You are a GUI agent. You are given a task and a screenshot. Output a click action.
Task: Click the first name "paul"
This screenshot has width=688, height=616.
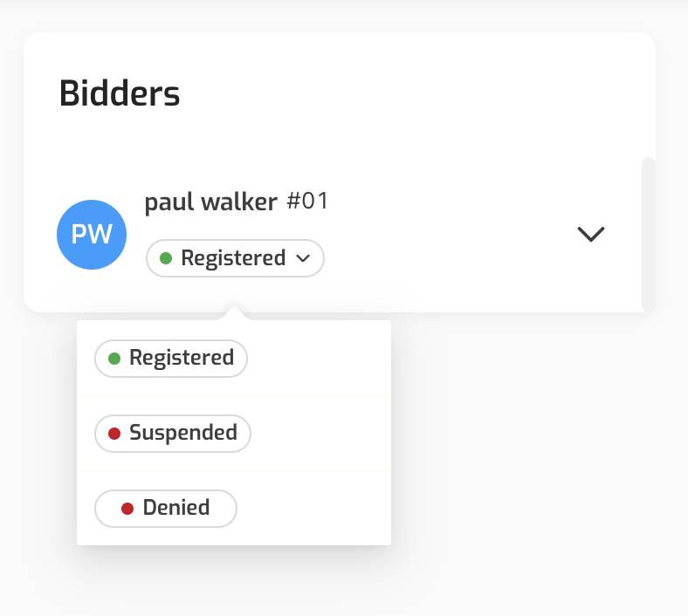(x=169, y=202)
